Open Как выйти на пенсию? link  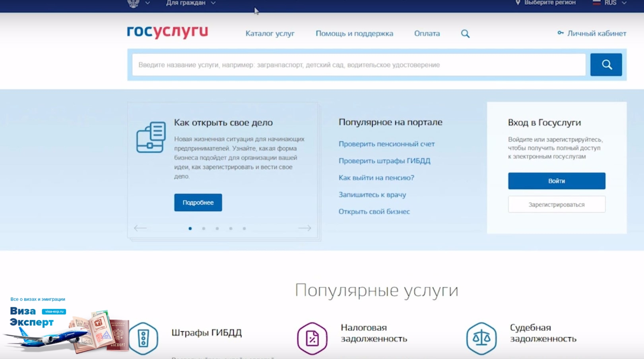pos(376,178)
